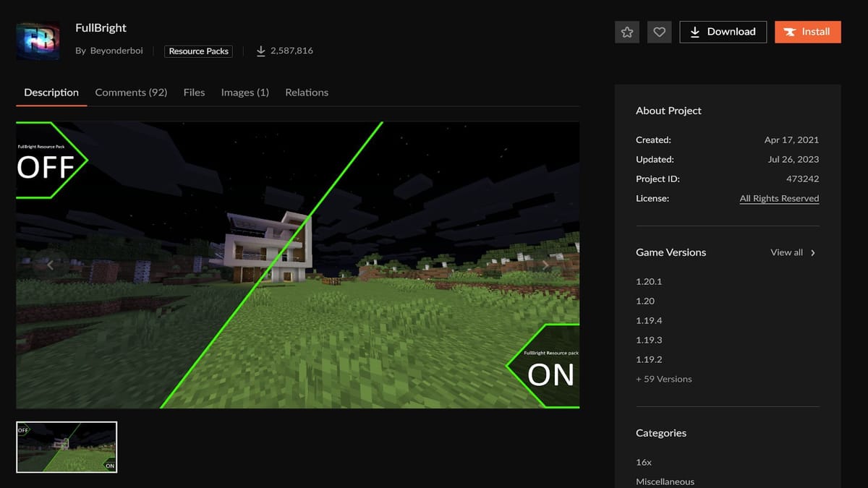
Task: Open the Relations tab
Action: click(x=307, y=93)
